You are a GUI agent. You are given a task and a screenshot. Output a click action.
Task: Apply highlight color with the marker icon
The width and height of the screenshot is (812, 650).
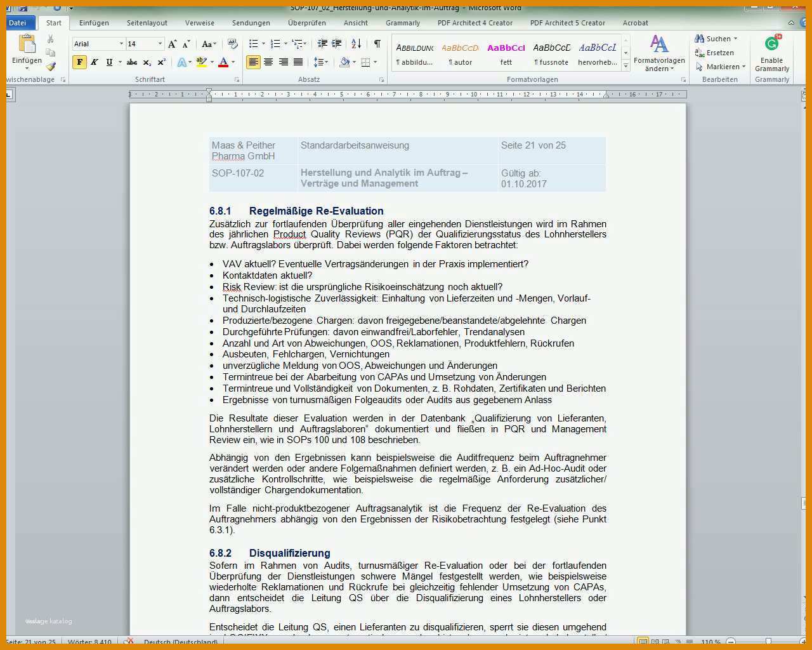(201, 62)
